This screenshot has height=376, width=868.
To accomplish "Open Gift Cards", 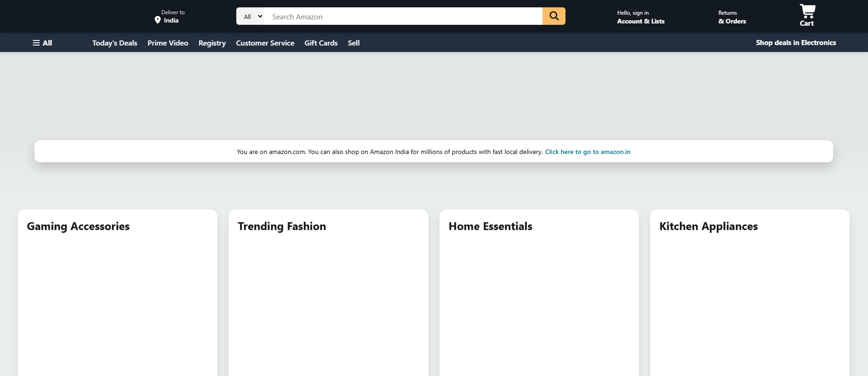I will point(321,43).
